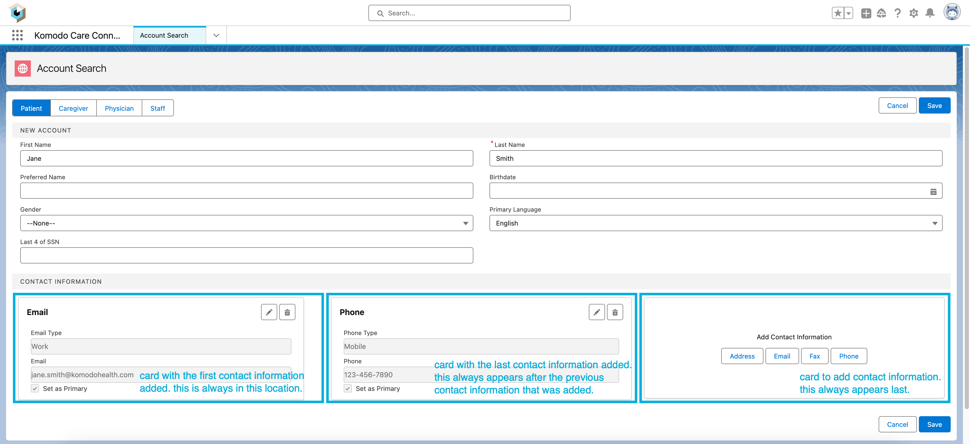Click the Email Type field showing Work
This screenshot has width=980, height=444.
pos(161,346)
